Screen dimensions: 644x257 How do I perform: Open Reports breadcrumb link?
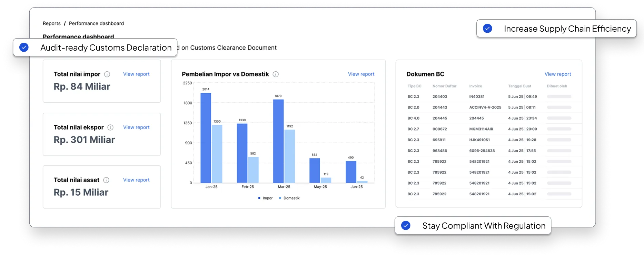click(52, 23)
